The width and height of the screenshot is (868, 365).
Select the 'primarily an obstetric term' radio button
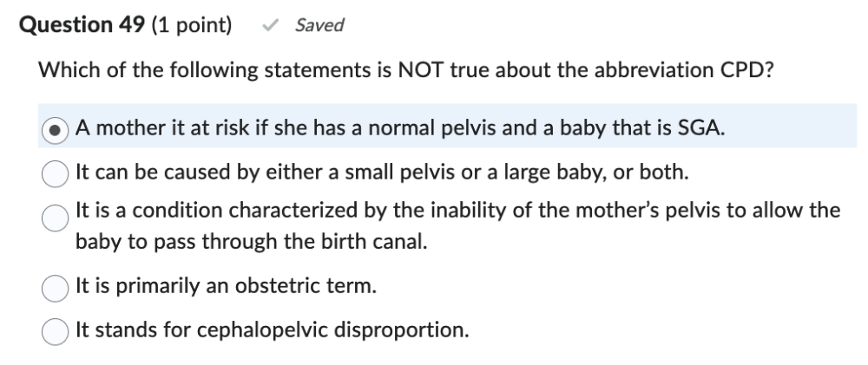pyautogui.click(x=56, y=286)
